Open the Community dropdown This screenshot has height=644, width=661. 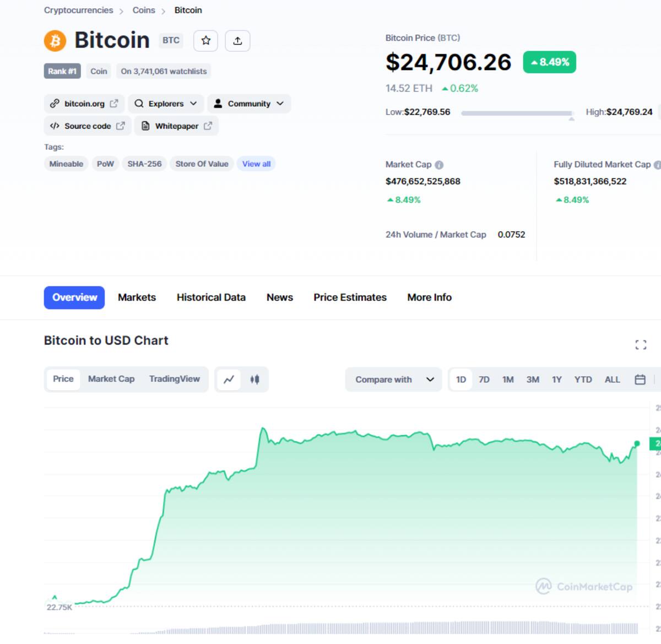click(x=248, y=104)
